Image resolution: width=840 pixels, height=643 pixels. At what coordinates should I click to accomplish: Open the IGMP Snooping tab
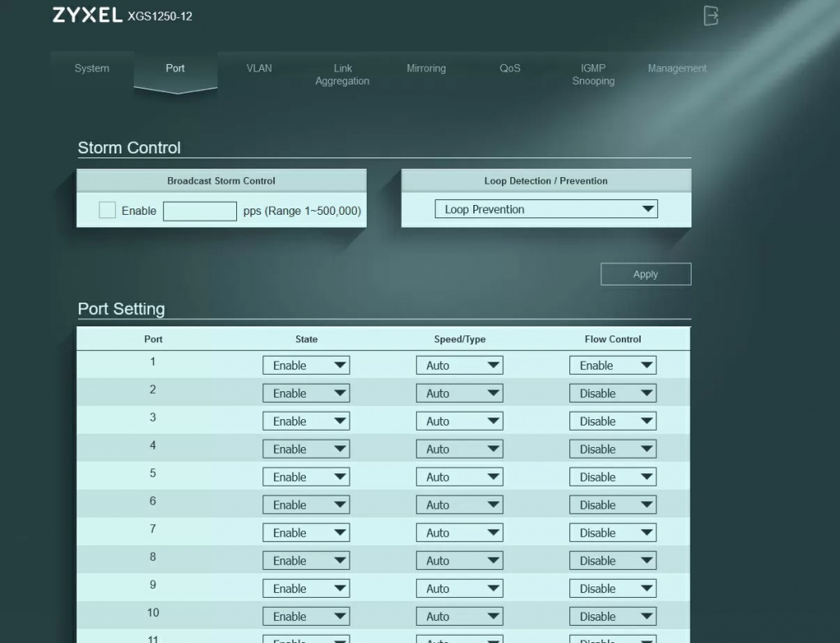pos(593,75)
